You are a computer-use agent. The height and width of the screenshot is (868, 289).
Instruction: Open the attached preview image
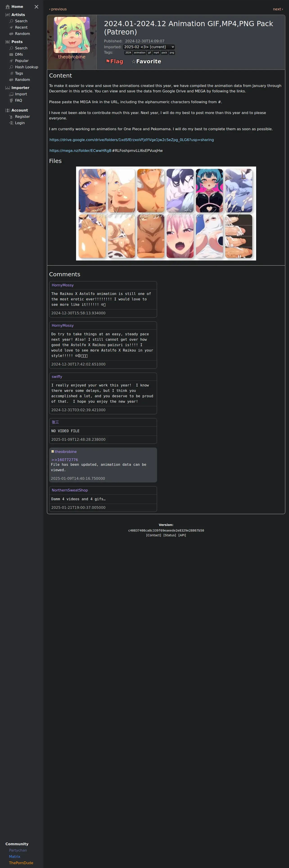pyautogui.click(x=166, y=213)
